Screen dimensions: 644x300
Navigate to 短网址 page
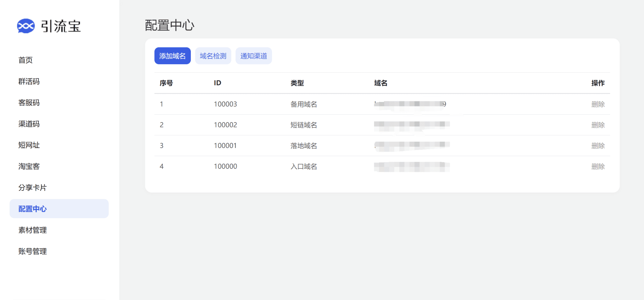coord(29,145)
